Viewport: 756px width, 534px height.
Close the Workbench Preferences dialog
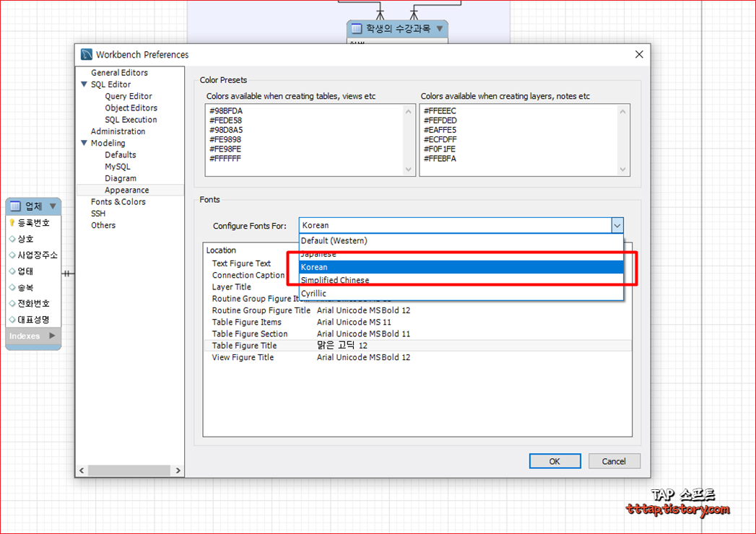(x=639, y=54)
